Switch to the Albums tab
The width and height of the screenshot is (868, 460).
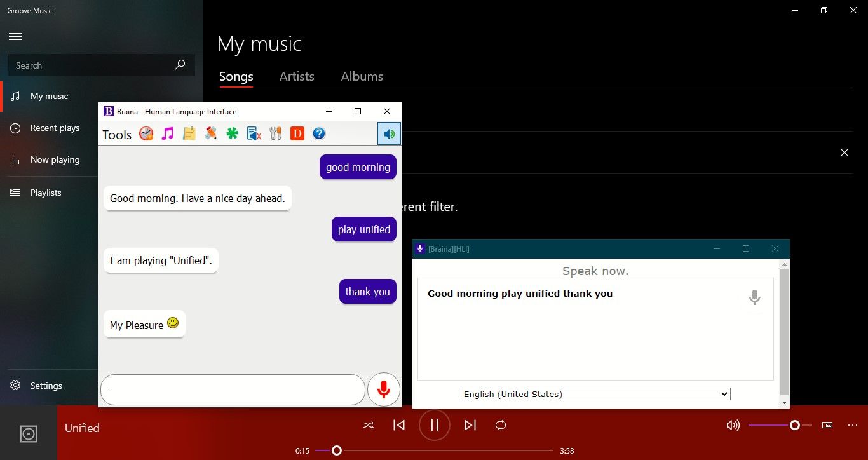coord(362,76)
